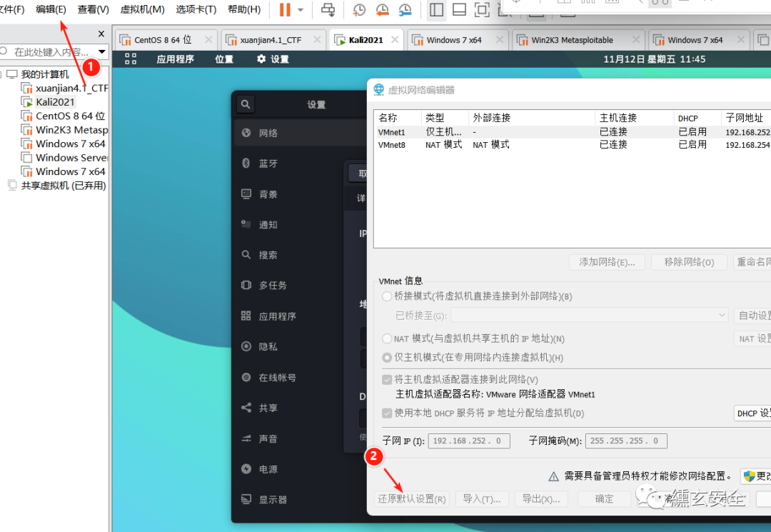The width and height of the screenshot is (771, 532).
Task: Open the 已桥接至 adapter dropdown
Action: 589,315
